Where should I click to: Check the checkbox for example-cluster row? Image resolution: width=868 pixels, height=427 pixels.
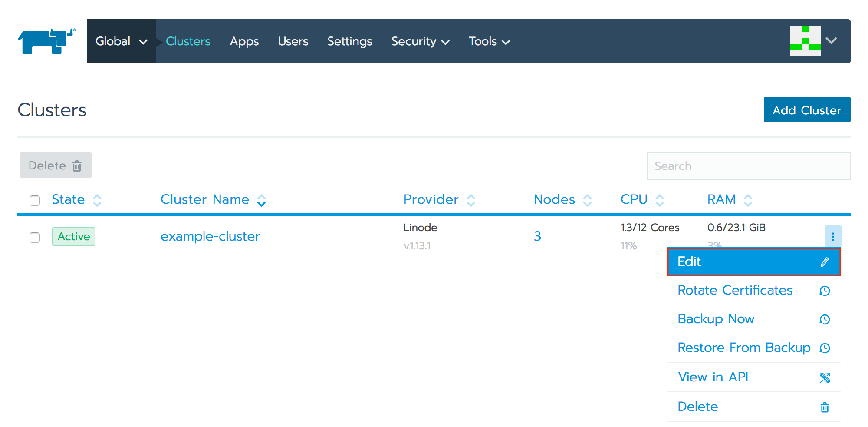pos(34,238)
